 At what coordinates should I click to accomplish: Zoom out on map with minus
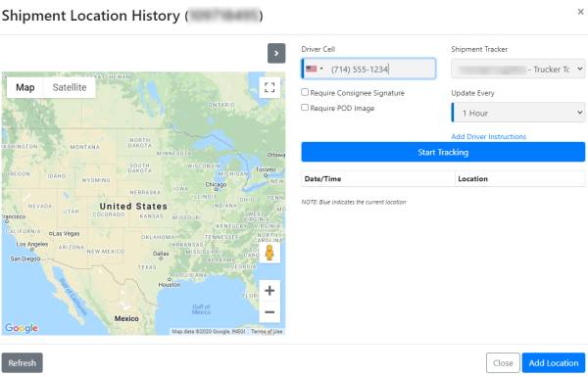click(x=269, y=311)
